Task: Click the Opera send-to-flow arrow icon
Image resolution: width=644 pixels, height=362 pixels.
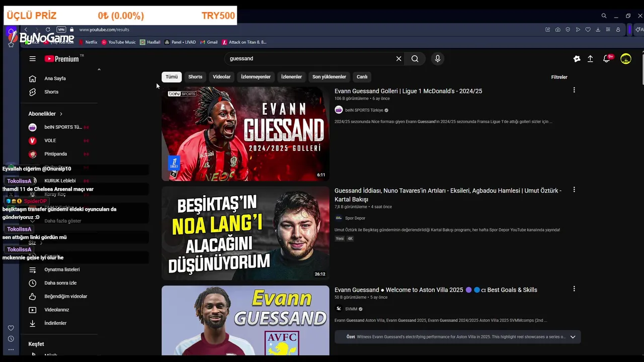Action: tap(578, 30)
